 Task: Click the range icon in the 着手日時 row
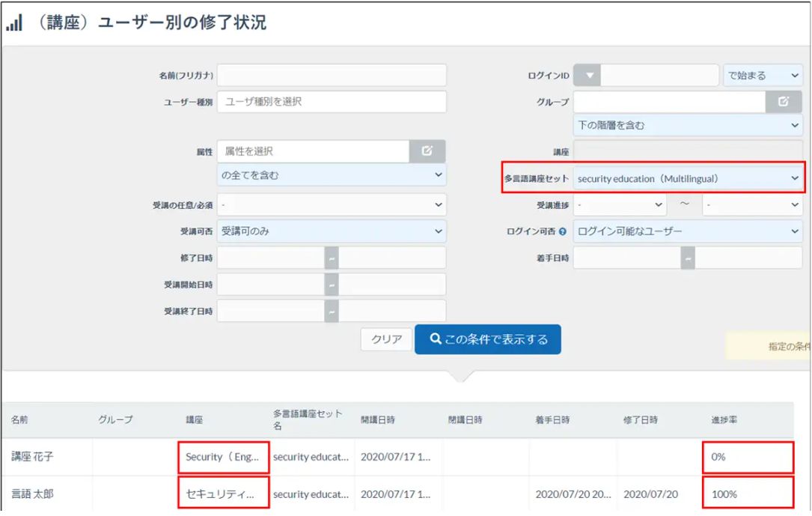tap(688, 258)
